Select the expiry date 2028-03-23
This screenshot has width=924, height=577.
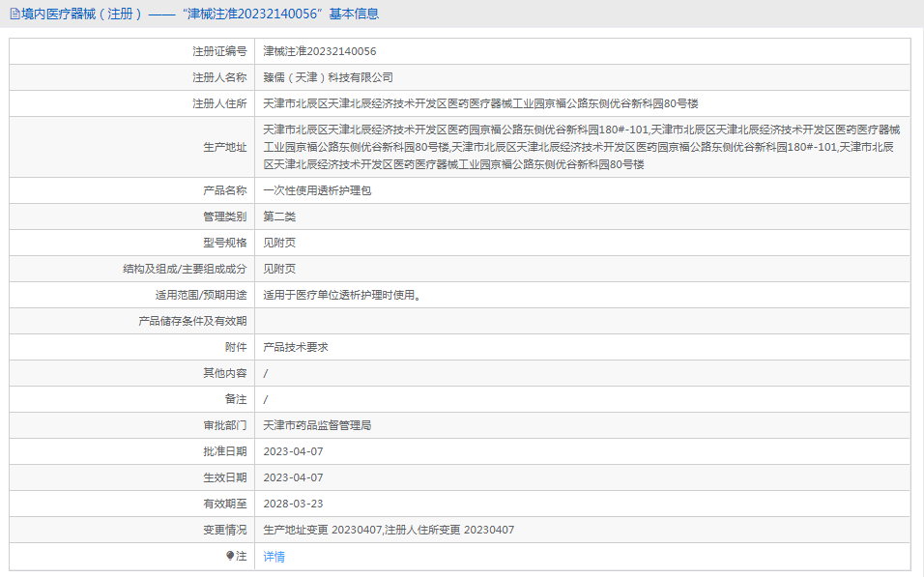[x=293, y=504]
